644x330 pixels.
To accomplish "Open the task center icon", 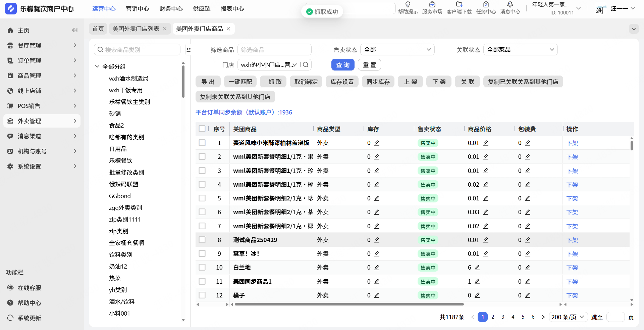I will tap(486, 5).
